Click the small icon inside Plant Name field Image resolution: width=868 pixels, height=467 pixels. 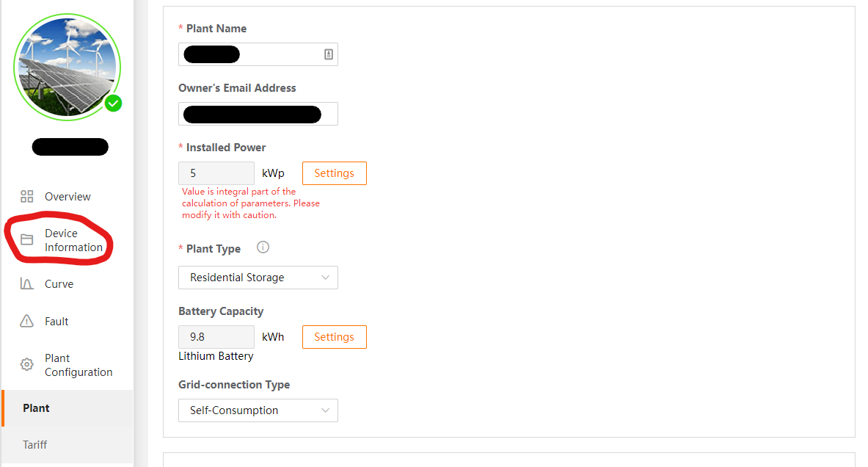point(328,54)
